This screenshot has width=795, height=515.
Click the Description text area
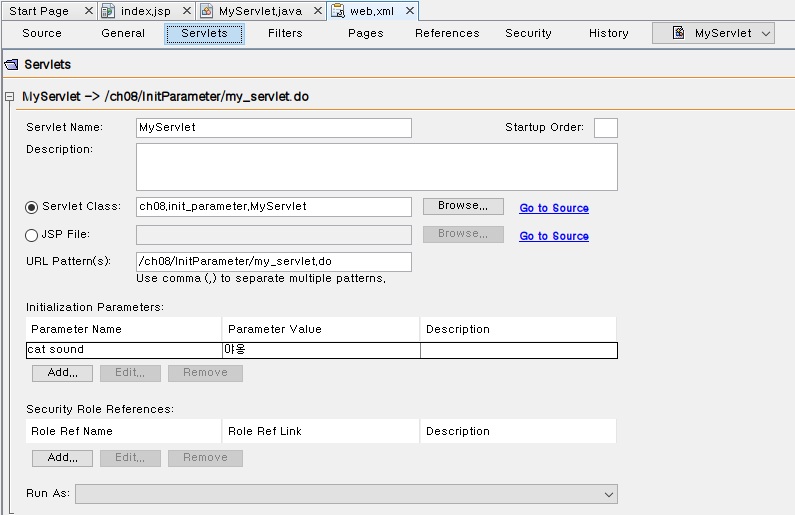click(x=377, y=167)
